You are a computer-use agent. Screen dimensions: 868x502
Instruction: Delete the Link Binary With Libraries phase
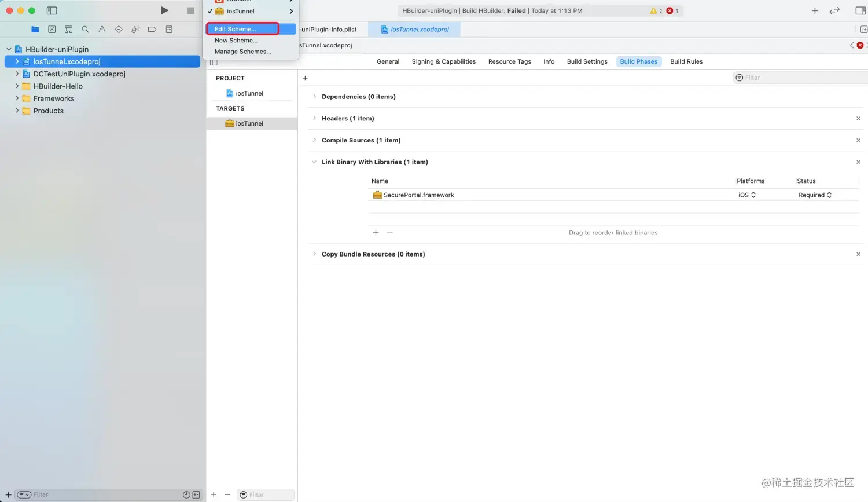point(858,162)
